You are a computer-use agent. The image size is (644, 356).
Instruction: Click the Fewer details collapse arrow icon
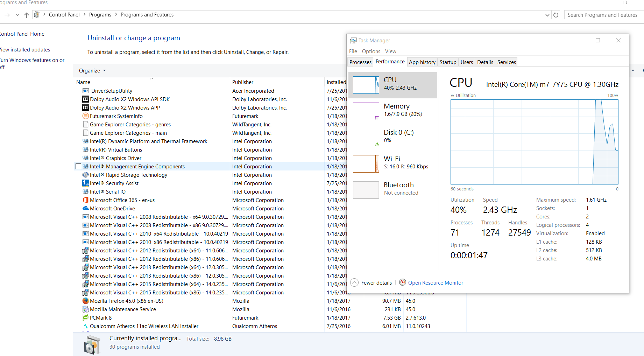click(x=354, y=282)
